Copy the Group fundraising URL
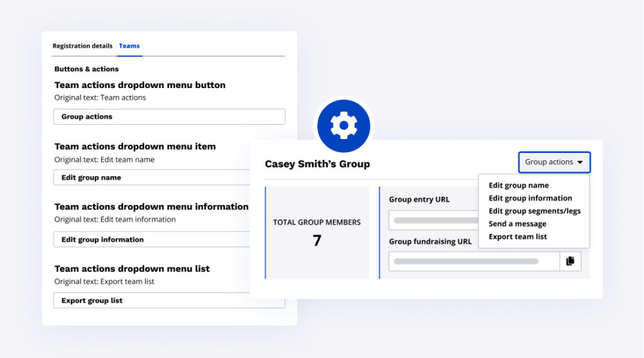The width and height of the screenshot is (644, 358). pyautogui.click(x=570, y=261)
